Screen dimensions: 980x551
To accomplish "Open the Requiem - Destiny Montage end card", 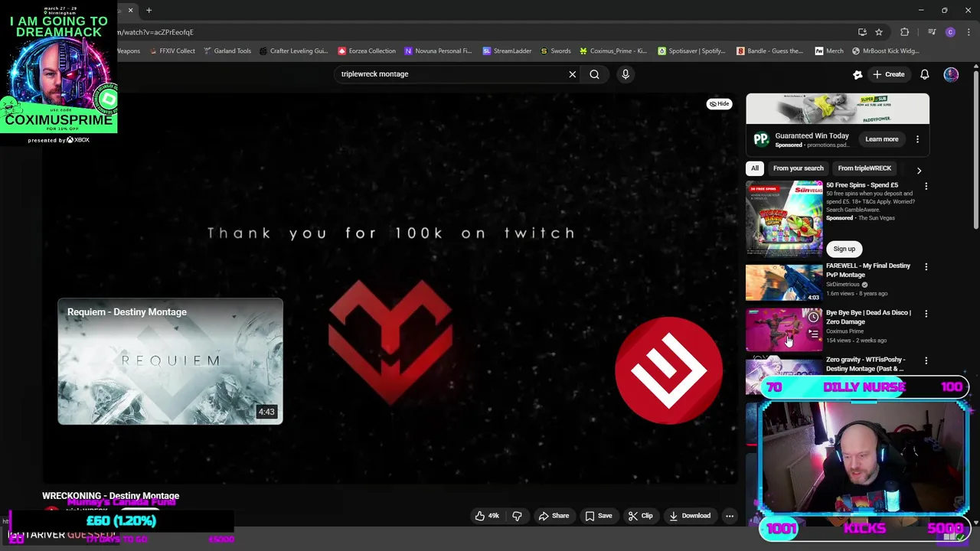I will [170, 361].
